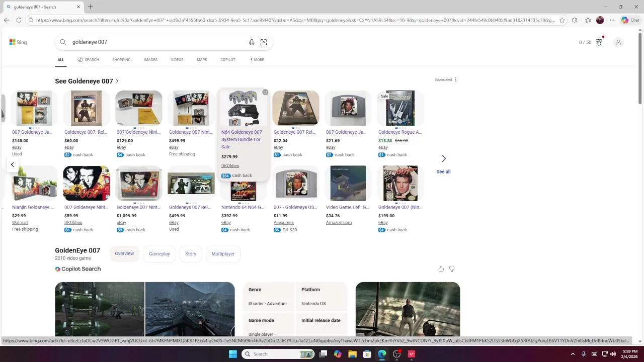644x362 pixels.
Task: Open the 5:59 PM clock and date
Action: (x=630, y=354)
